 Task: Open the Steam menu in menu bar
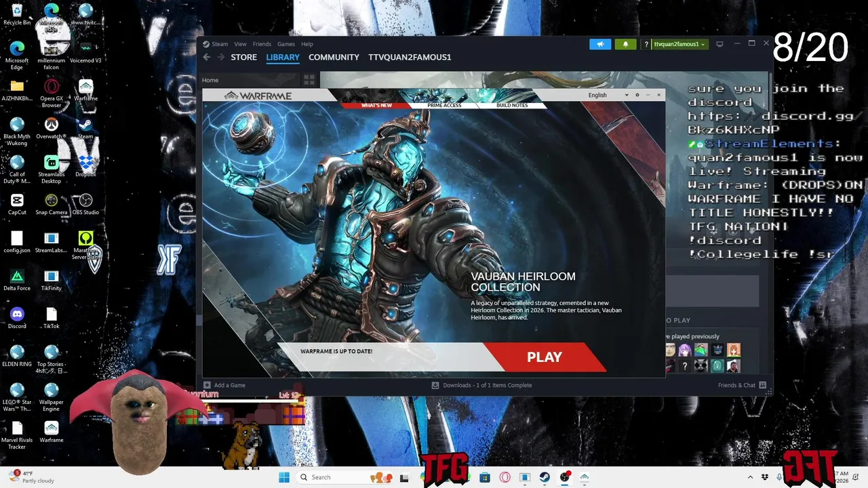[220, 44]
